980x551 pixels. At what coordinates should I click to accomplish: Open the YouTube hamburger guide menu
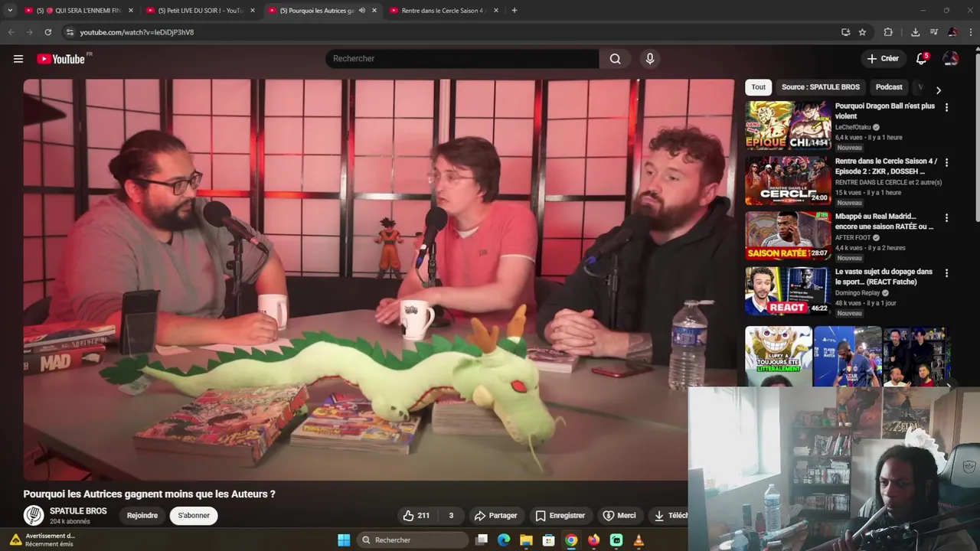pyautogui.click(x=18, y=59)
